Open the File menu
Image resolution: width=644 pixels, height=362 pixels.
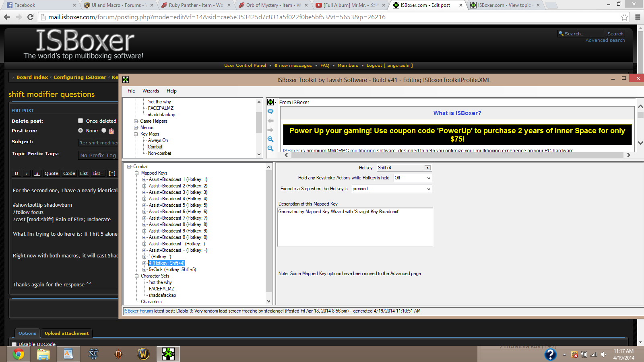pyautogui.click(x=131, y=91)
